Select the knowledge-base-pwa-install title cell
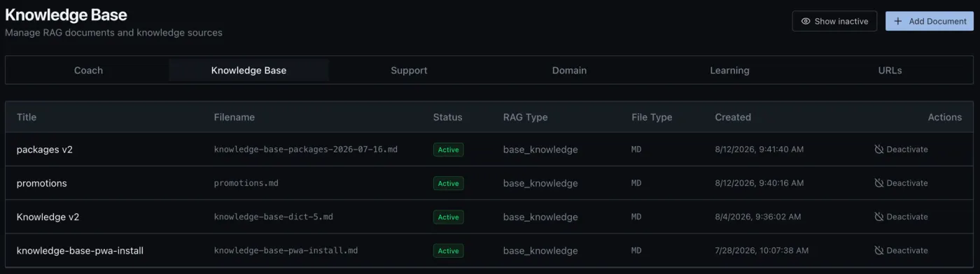 [80, 250]
